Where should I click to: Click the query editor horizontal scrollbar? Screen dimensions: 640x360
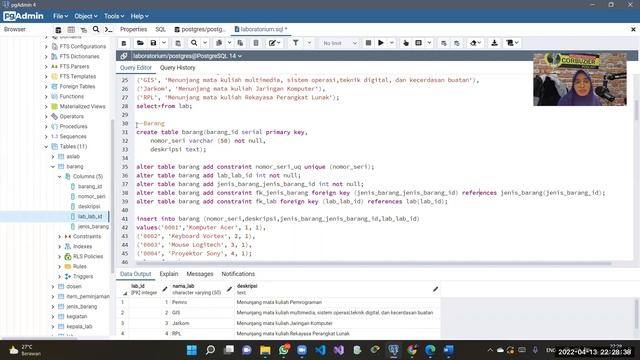373,264
